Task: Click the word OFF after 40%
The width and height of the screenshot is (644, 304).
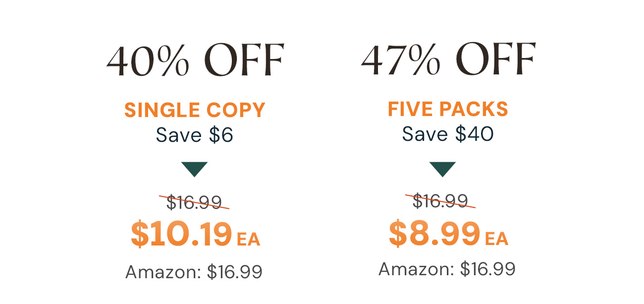Action: (x=244, y=61)
